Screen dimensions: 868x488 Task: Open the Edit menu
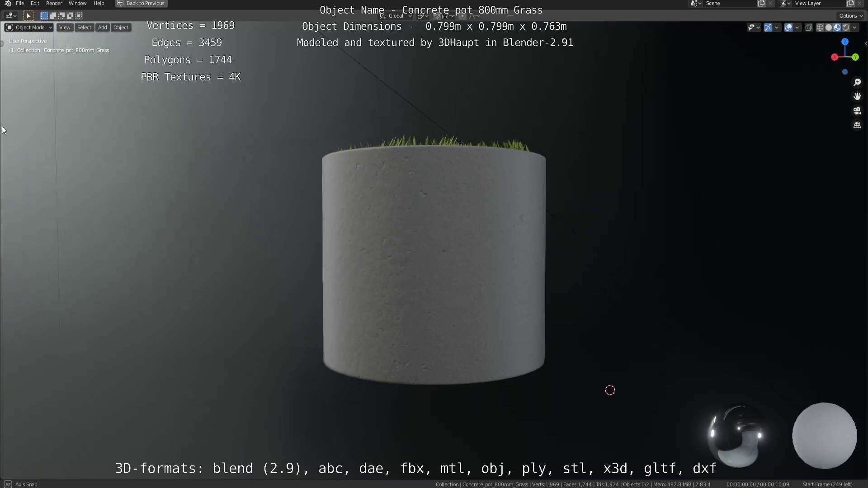(x=35, y=3)
